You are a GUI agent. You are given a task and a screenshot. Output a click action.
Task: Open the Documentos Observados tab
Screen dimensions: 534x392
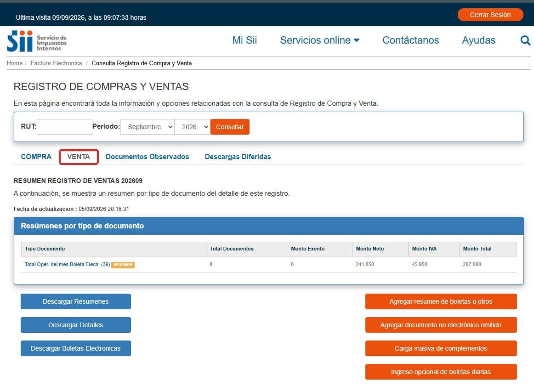click(147, 157)
